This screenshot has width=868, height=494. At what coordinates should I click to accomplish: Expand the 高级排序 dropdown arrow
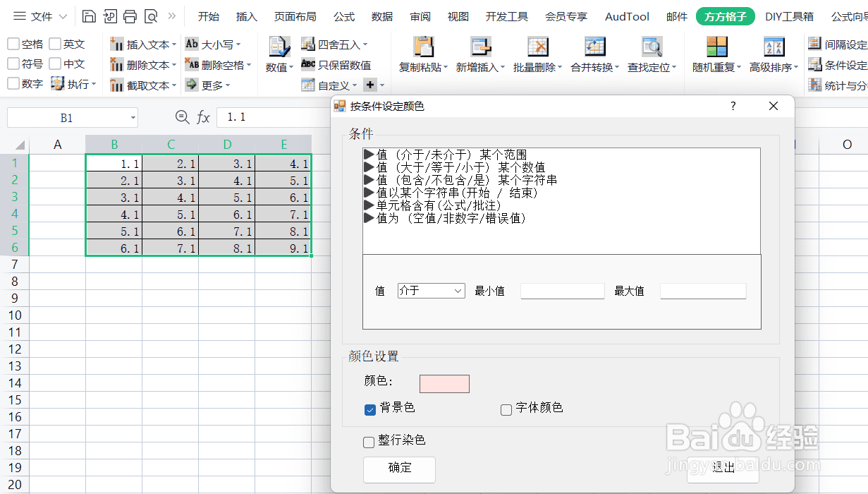796,68
